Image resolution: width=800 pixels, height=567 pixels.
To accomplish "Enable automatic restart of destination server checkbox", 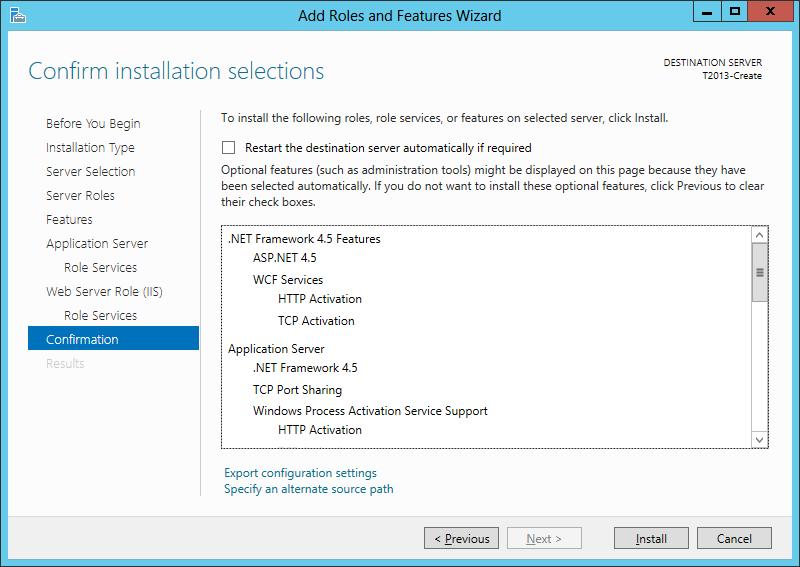I will pyautogui.click(x=229, y=147).
